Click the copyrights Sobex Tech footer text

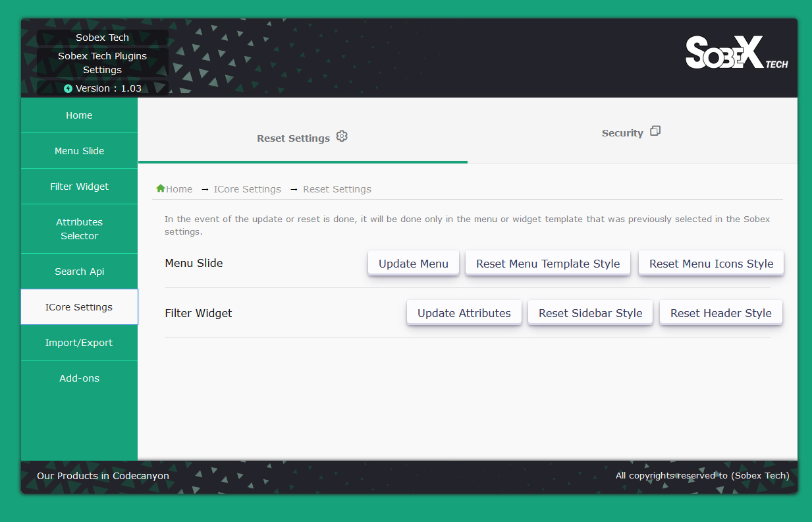[x=702, y=475]
